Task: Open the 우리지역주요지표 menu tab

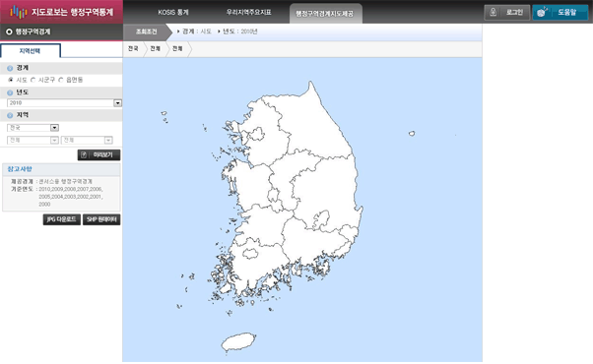Action: (x=249, y=13)
